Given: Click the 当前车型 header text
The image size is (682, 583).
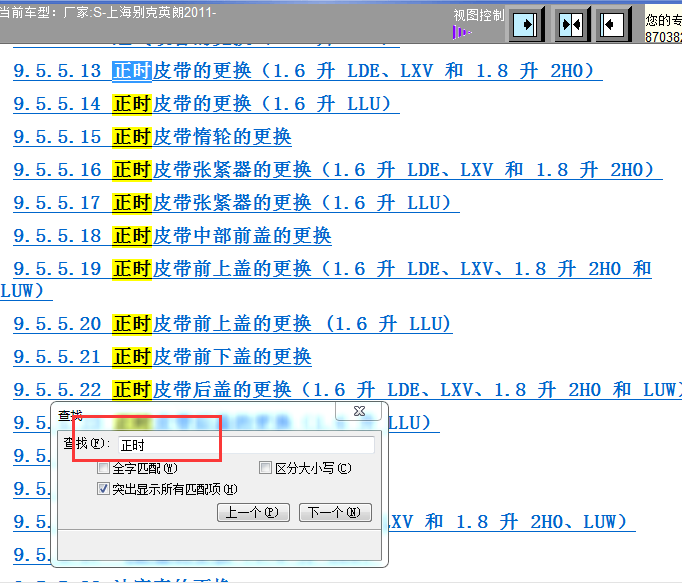Looking at the screenshot, I should coord(108,13).
